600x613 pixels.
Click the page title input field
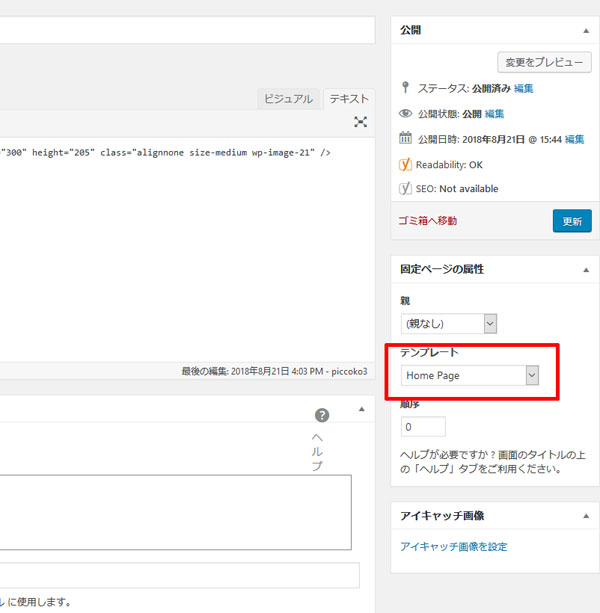click(x=187, y=30)
